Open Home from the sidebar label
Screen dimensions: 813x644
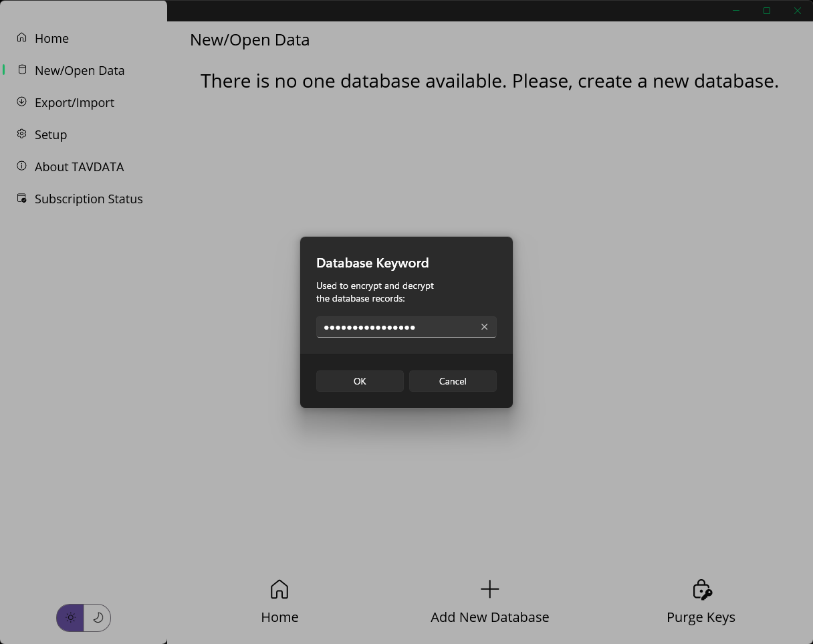51,38
